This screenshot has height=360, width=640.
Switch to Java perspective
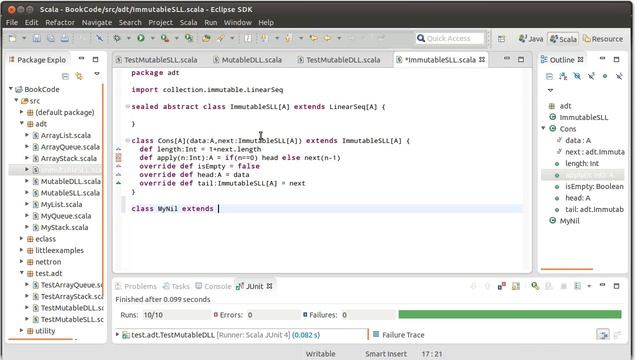531,39
